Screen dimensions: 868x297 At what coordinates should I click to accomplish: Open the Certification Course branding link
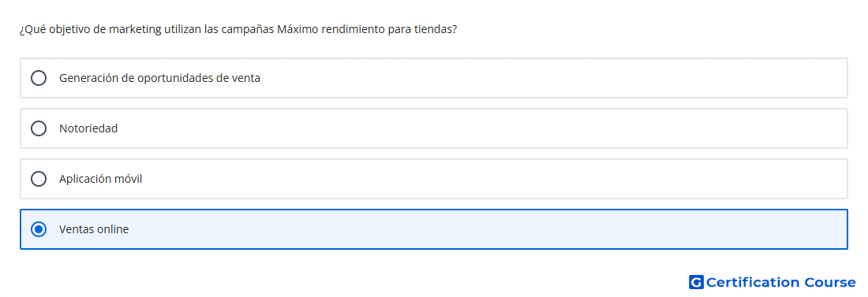click(x=773, y=282)
